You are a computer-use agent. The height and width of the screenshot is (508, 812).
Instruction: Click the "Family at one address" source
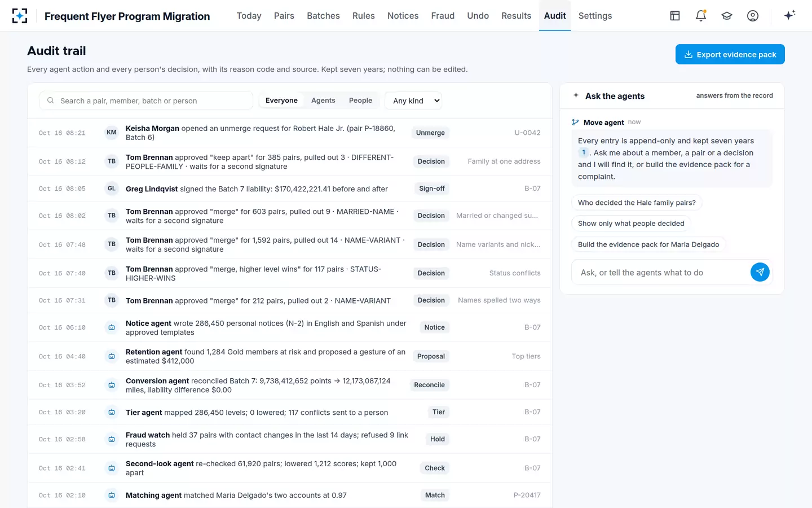click(x=504, y=161)
